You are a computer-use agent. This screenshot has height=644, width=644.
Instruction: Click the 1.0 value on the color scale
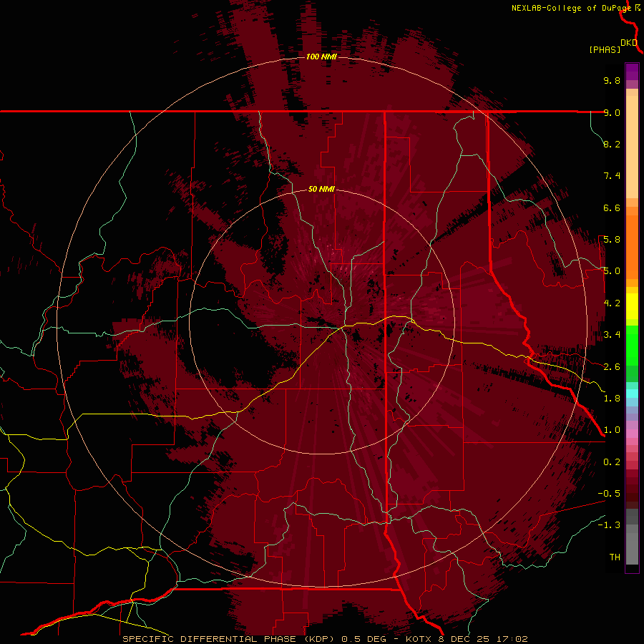[612, 430]
